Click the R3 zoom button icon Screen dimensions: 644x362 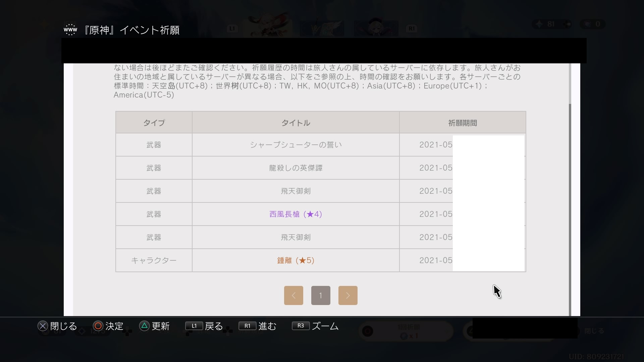pyautogui.click(x=301, y=326)
